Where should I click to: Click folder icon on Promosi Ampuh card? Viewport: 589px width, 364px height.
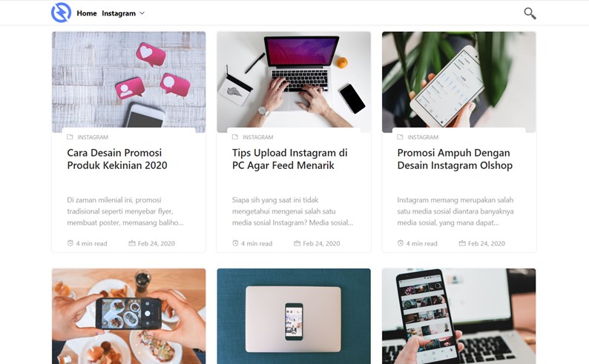[x=400, y=137]
